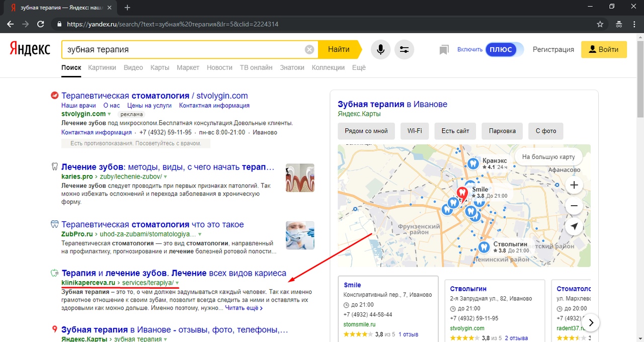Click the yellow Найти button
The width and height of the screenshot is (644, 342).
[339, 49]
